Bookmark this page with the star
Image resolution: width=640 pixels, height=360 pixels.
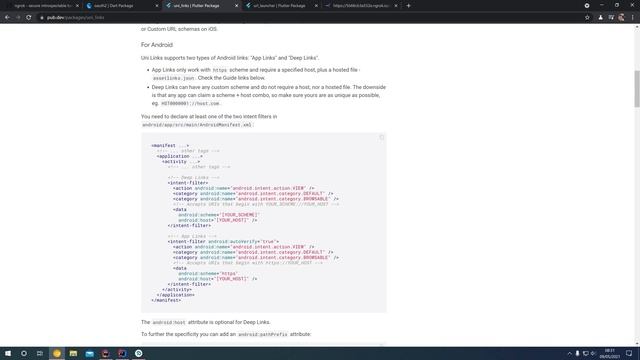pos(587,18)
